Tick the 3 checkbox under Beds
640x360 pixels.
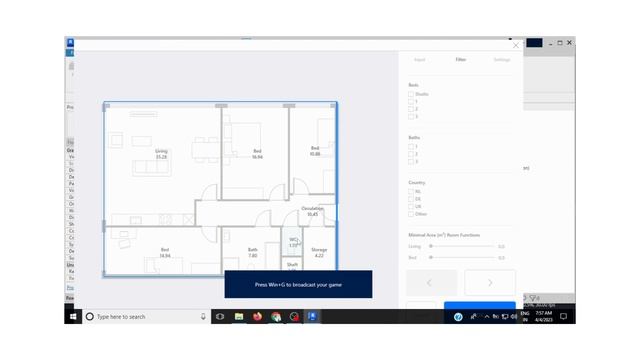point(411,117)
